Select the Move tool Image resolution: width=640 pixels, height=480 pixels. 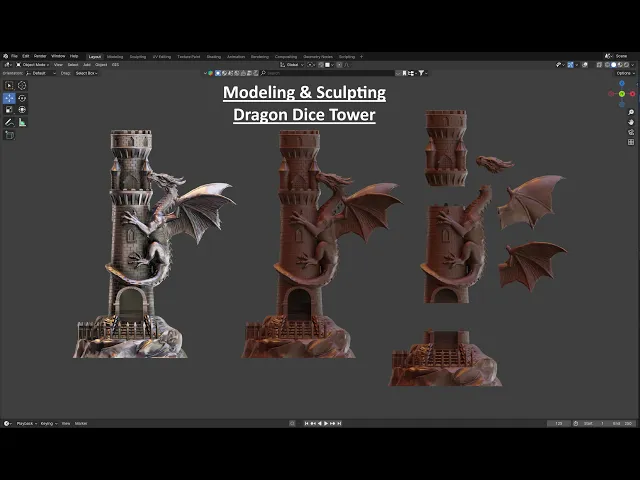9,98
